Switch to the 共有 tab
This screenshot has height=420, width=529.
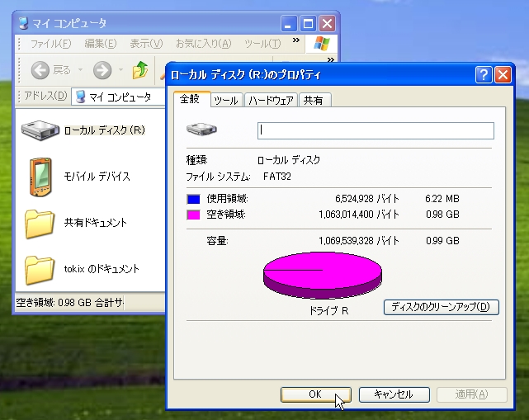[314, 100]
